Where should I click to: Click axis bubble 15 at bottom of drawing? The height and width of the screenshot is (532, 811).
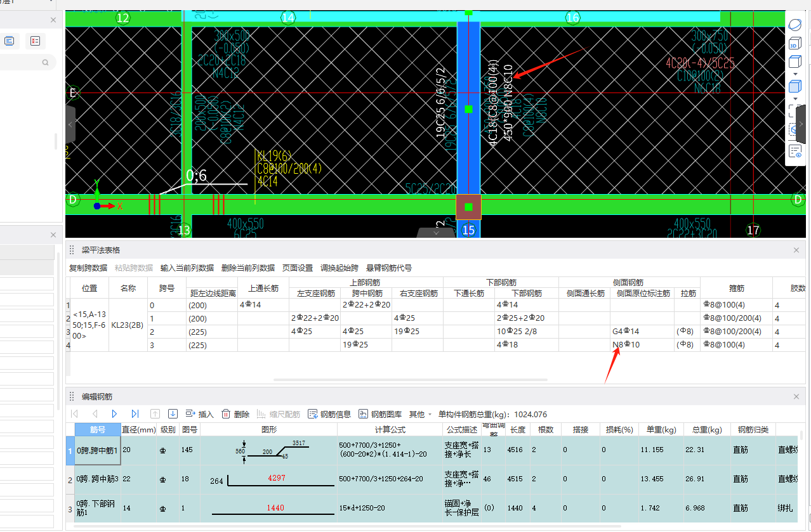468,230
